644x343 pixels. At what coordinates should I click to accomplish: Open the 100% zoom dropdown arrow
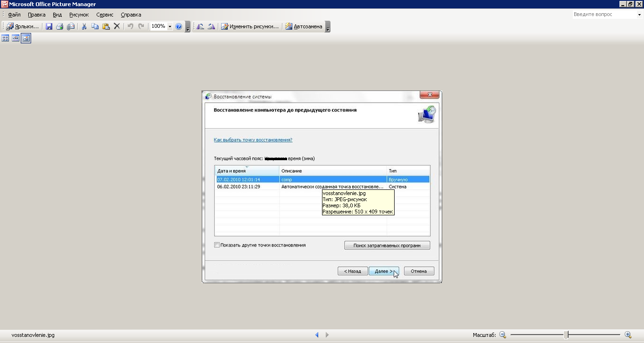pos(170,26)
